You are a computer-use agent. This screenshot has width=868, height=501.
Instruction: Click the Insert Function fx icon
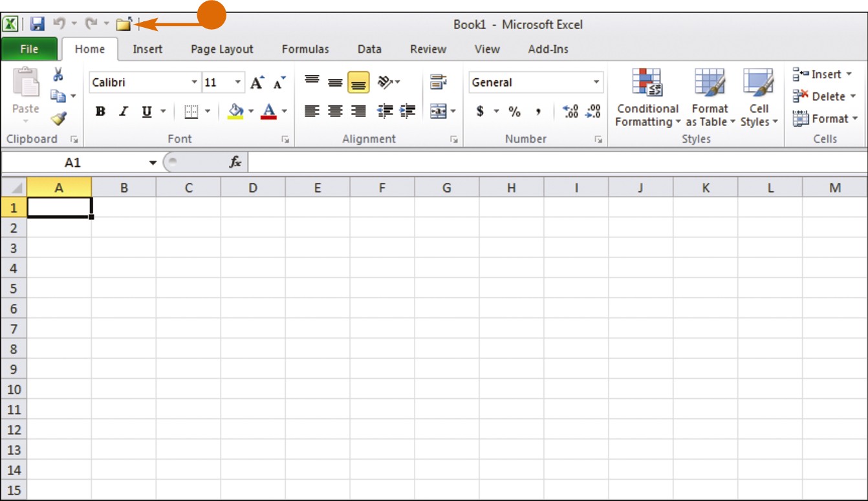coord(235,163)
